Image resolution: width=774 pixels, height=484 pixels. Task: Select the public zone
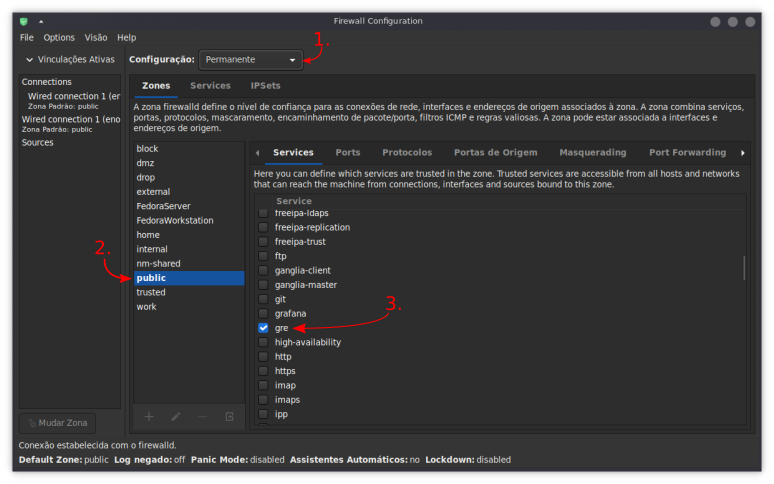pyautogui.click(x=189, y=278)
